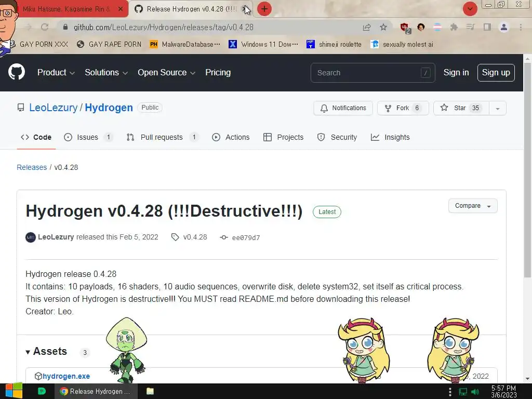Click the network tray icon
The width and height of the screenshot is (532, 399).
[x=463, y=392]
